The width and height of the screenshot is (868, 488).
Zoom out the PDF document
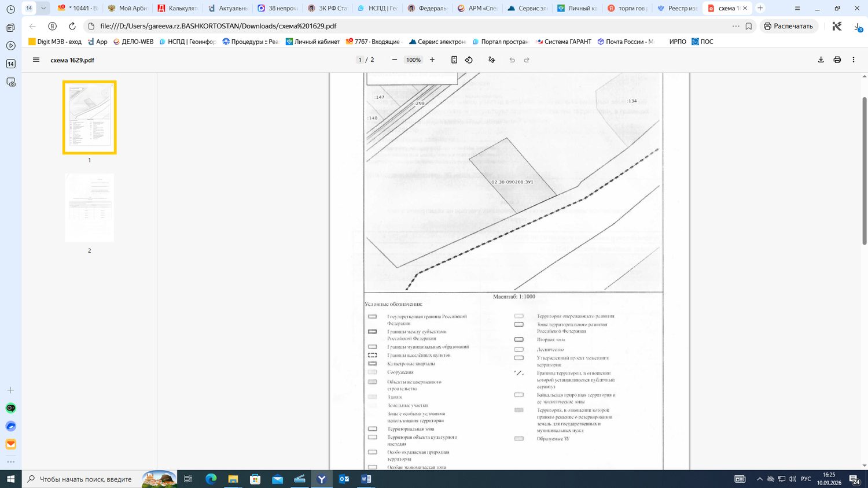(395, 60)
